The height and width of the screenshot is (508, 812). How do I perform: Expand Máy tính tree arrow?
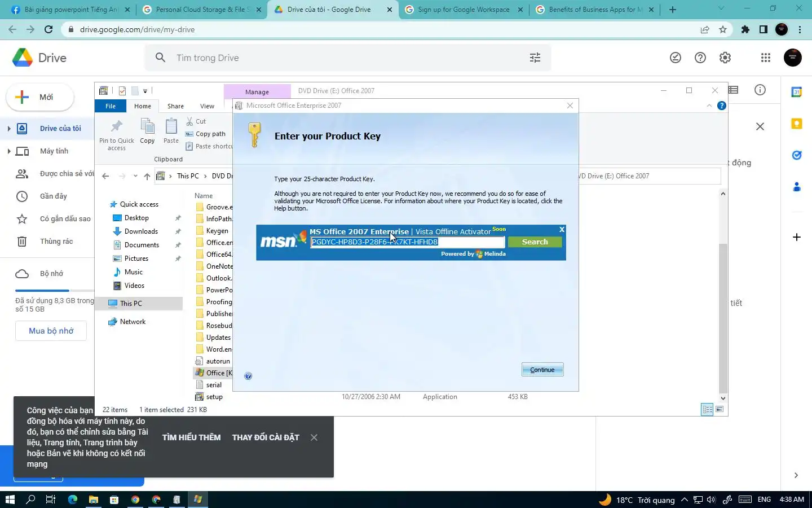[x=8, y=151]
